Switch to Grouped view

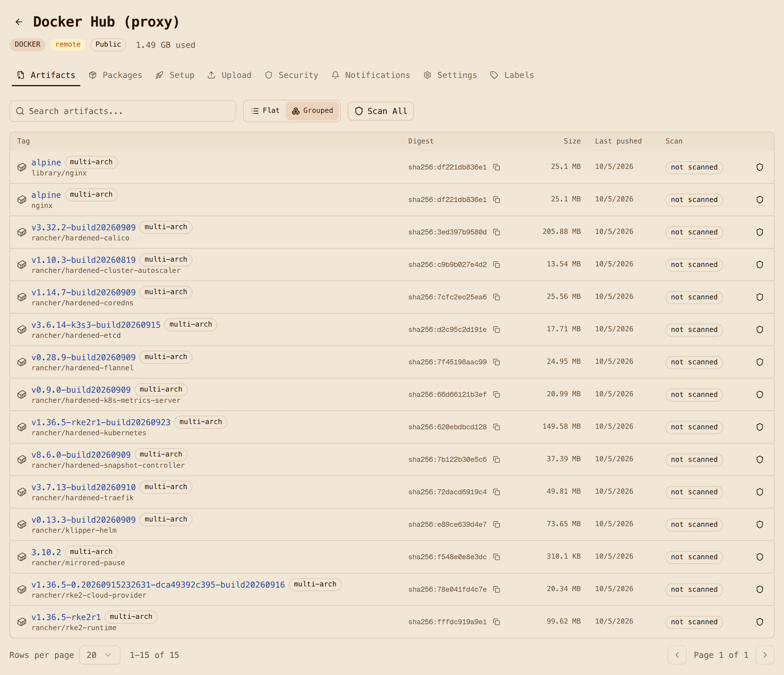click(x=312, y=110)
